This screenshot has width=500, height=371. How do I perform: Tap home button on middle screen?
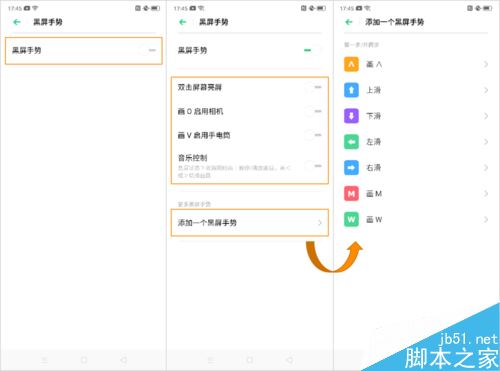coord(250,360)
